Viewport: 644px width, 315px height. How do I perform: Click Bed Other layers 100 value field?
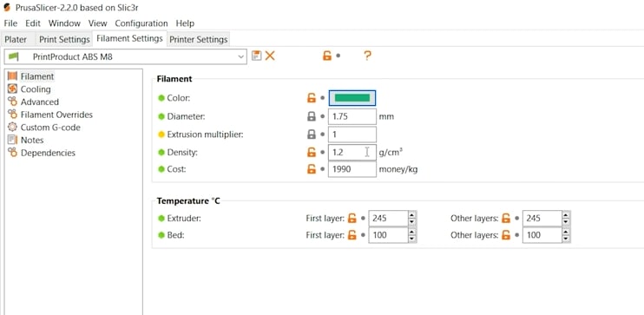pos(542,235)
